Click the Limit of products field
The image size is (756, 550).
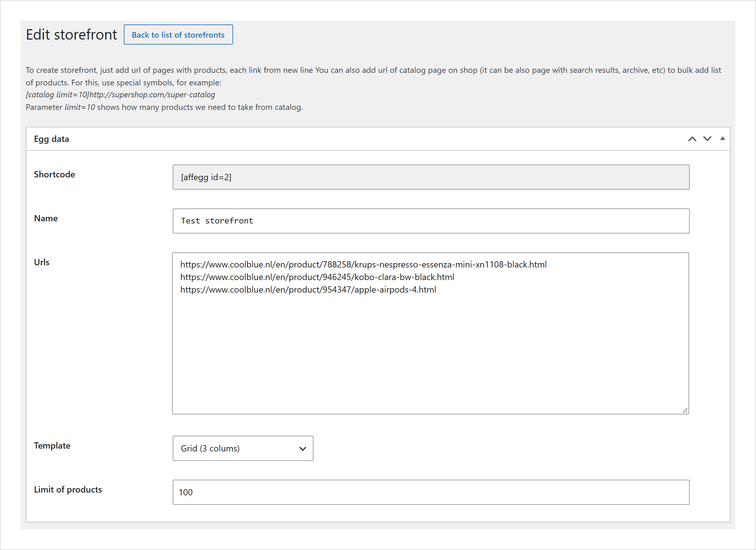tap(431, 492)
